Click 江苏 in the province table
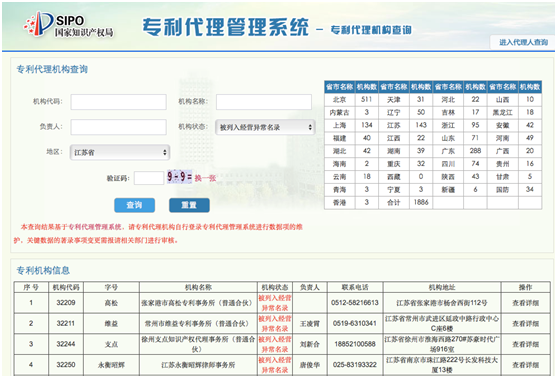Viewport: 557px width, 378px height. 394,125
